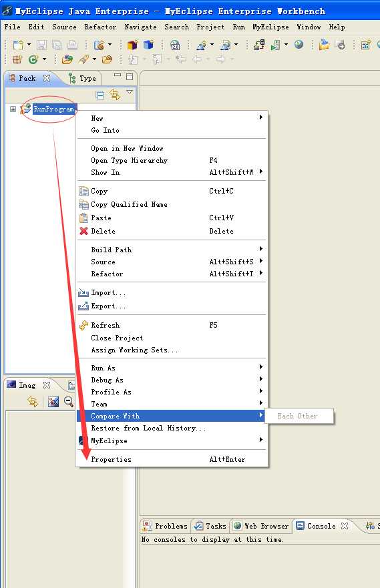Click the Deploy to server toolbar icon
This screenshot has width=380, height=588.
pyautogui.click(x=259, y=45)
